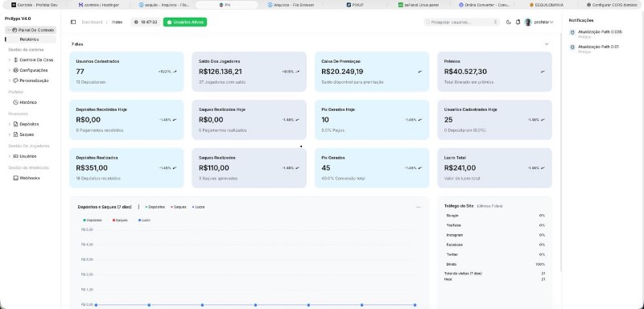This screenshot has width=644, height=309.
Task: Click the green Usuários Ativos button
Action: [185, 23]
